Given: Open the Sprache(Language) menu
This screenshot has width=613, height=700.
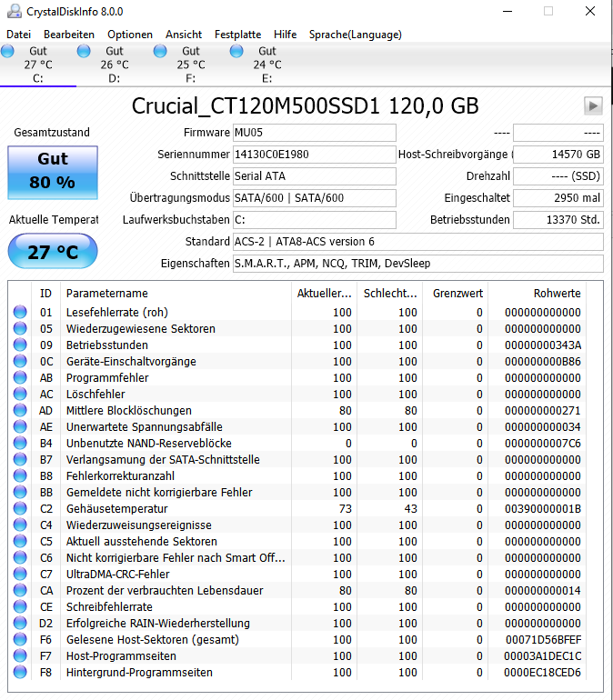Looking at the screenshot, I should pos(356,35).
